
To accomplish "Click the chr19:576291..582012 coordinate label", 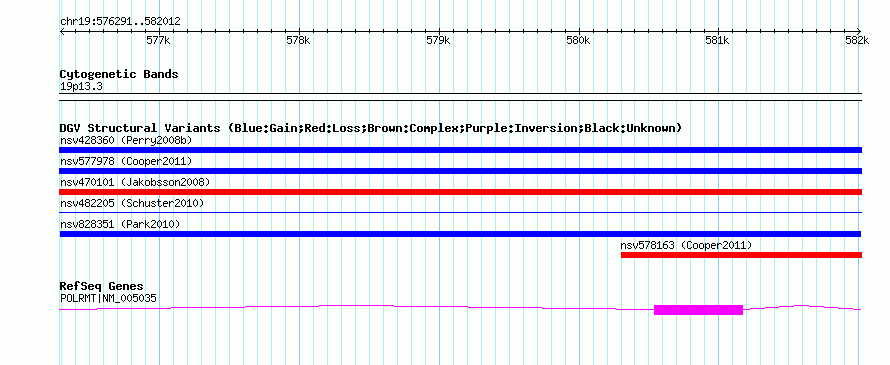I will 120,22.
